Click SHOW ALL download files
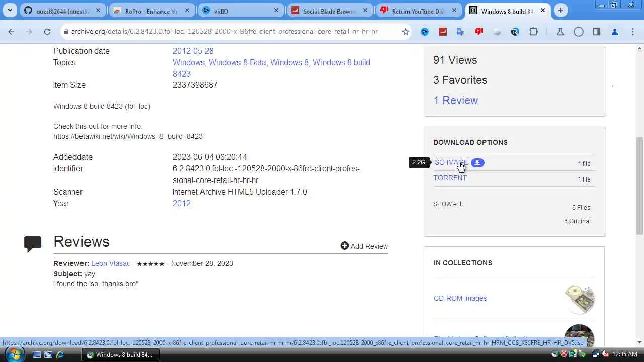The height and width of the screenshot is (362, 644). point(448,204)
